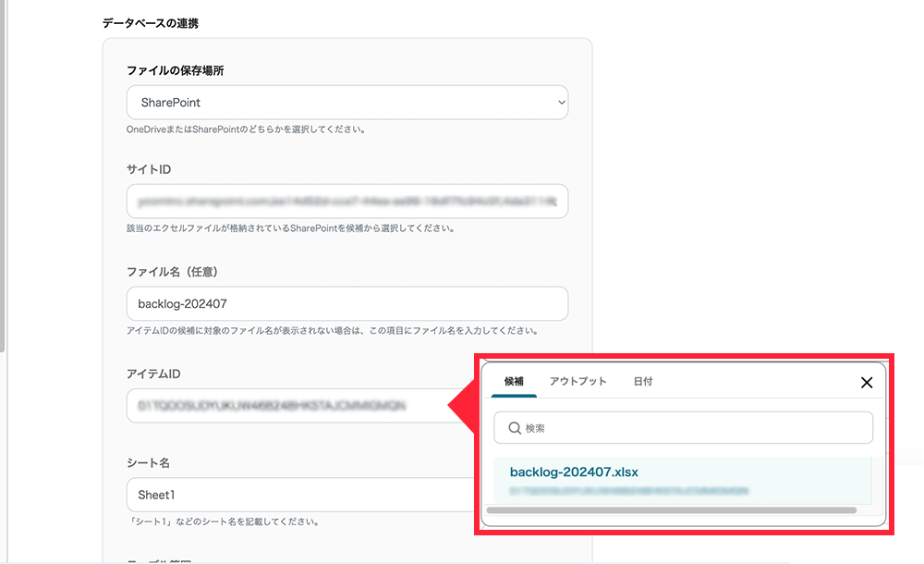
Task: Click the アイテムID label
Action: point(153,374)
